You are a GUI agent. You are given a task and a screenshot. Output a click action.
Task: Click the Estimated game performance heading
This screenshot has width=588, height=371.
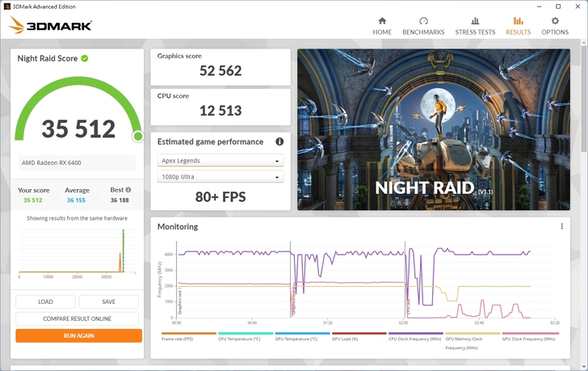[x=210, y=141]
